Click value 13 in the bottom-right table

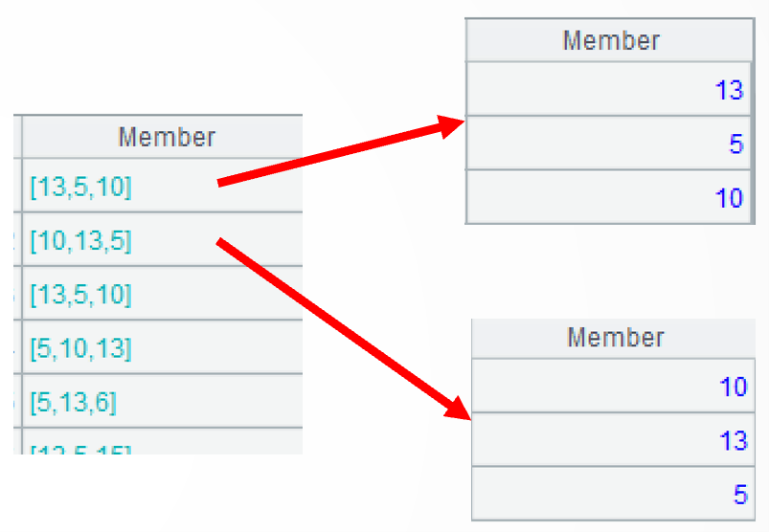[733, 440]
